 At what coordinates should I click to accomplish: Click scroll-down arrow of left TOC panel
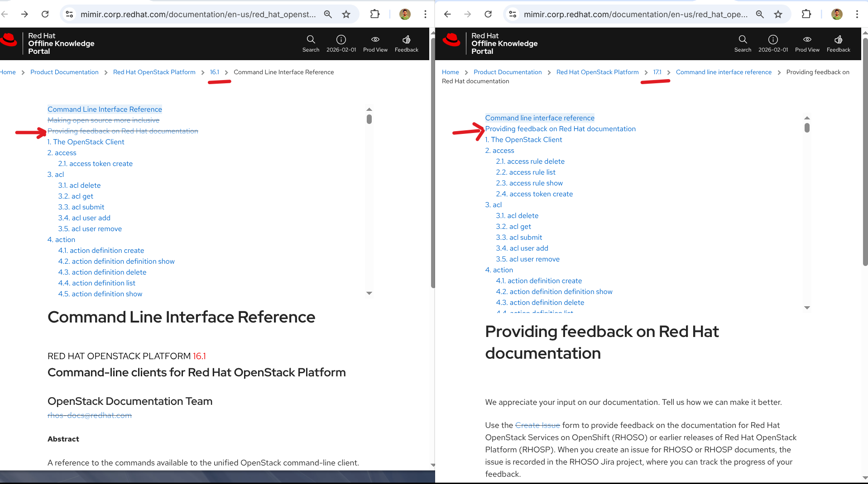[369, 293]
